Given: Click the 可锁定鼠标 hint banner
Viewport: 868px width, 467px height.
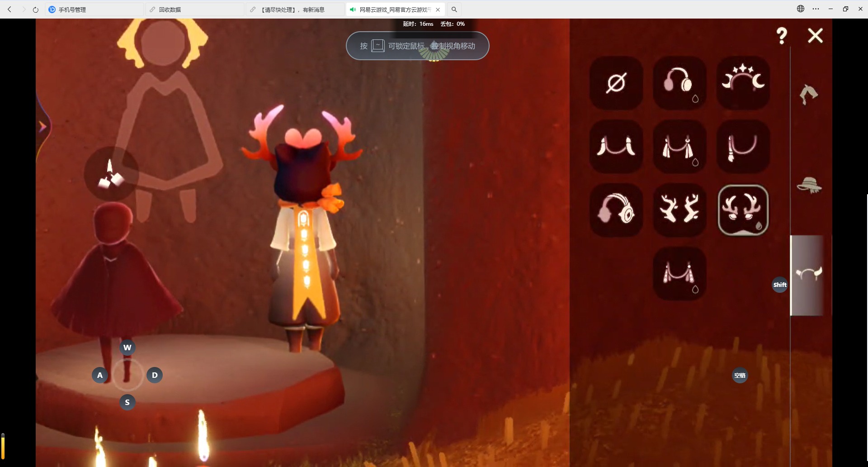Looking at the screenshot, I should [418, 46].
